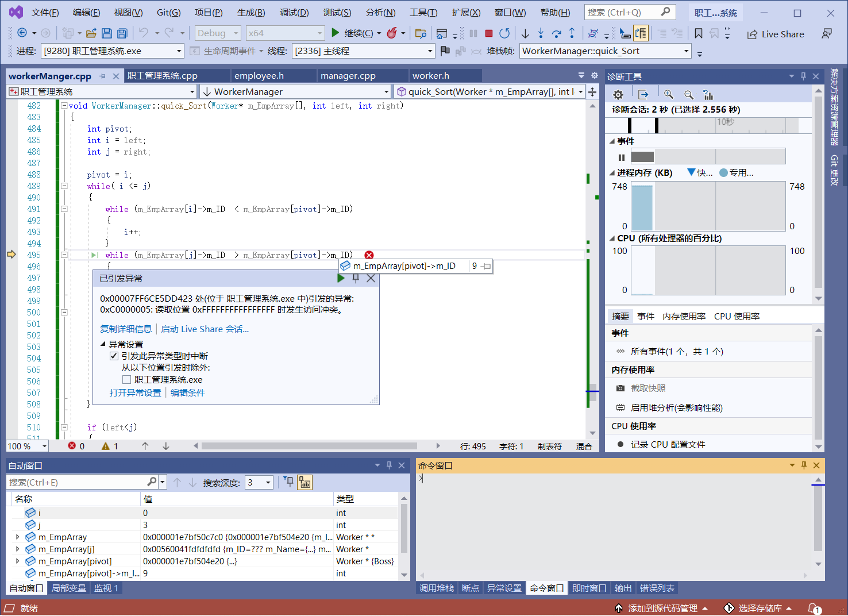Open diagnostic tools settings gear
Image resolution: width=848 pixels, height=616 pixels.
coord(618,95)
